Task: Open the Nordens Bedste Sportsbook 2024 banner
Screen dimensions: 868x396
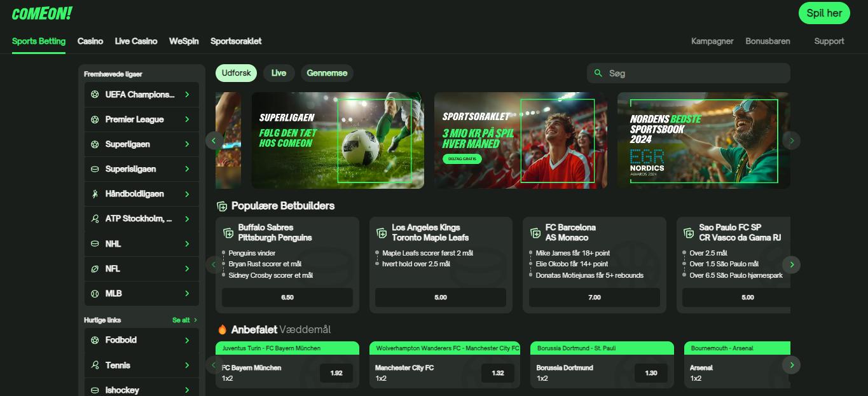Action: pos(704,140)
